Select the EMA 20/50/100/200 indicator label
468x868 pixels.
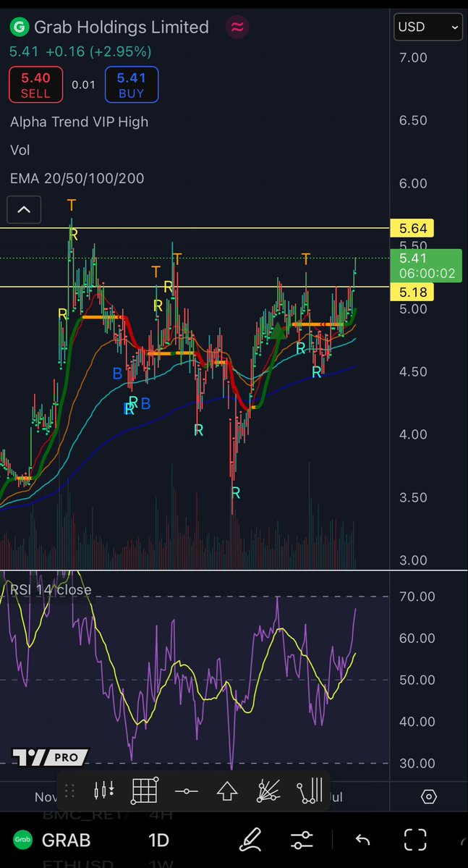click(x=77, y=178)
